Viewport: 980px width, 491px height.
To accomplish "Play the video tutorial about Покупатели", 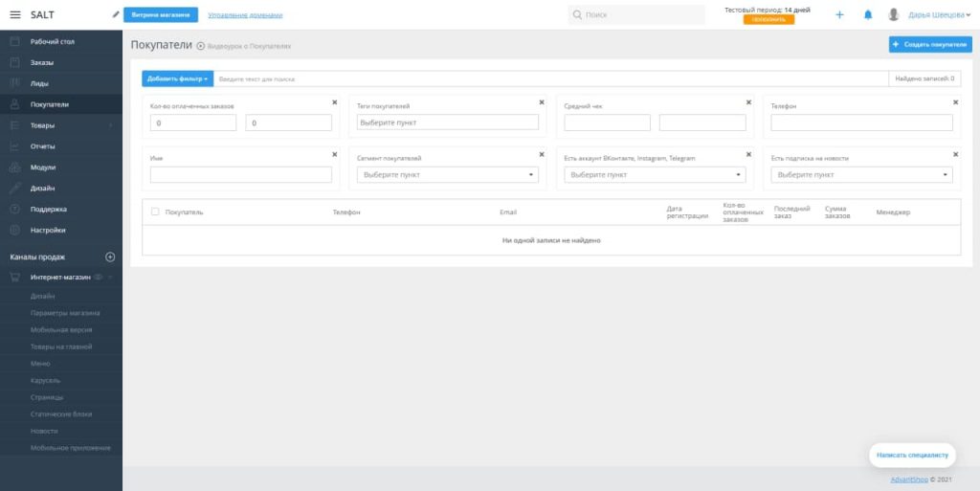I will click(x=201, y=46).
